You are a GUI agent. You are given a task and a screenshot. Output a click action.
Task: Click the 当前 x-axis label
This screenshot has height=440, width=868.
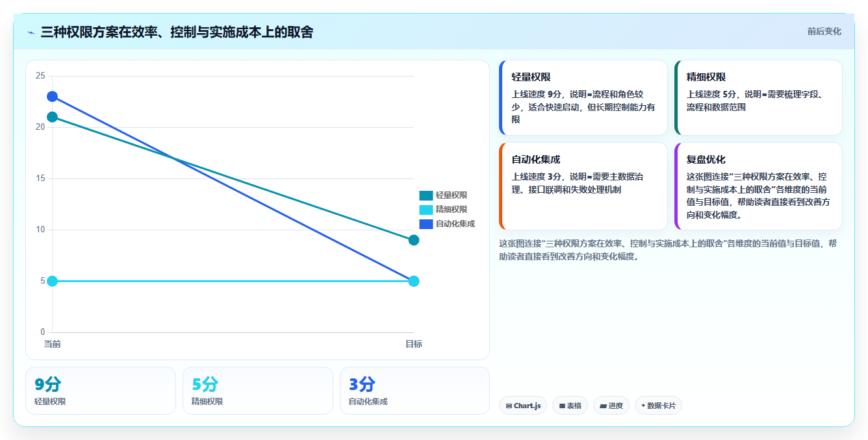point(52,344)
